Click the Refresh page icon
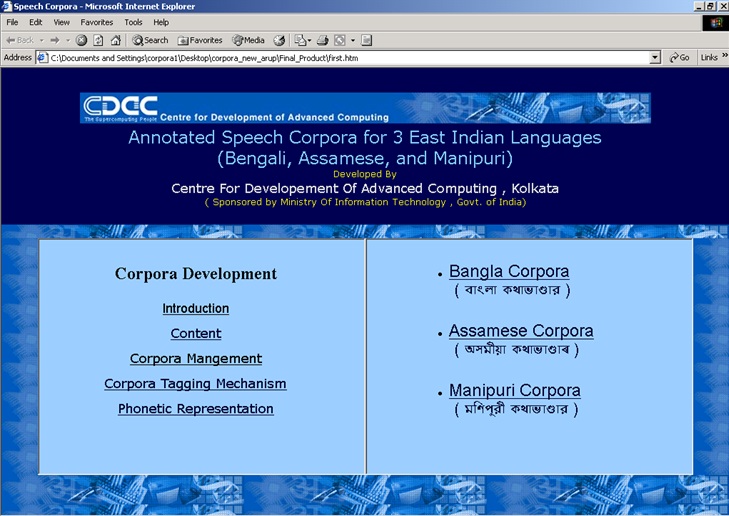 98,40
